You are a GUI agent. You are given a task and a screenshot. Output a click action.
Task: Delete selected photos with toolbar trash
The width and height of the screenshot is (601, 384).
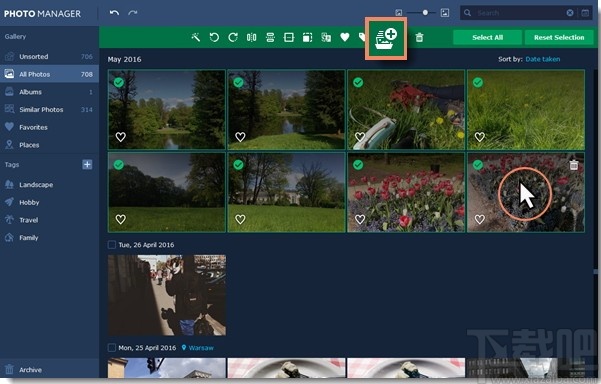(x=419, y=37)
